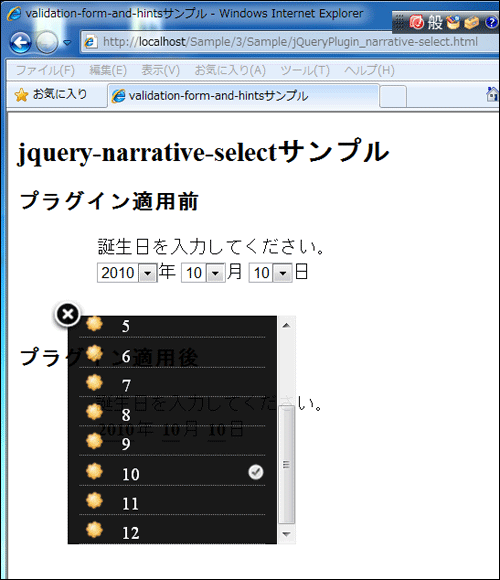Click the orange badge icon beside 9

pos(94,441)
